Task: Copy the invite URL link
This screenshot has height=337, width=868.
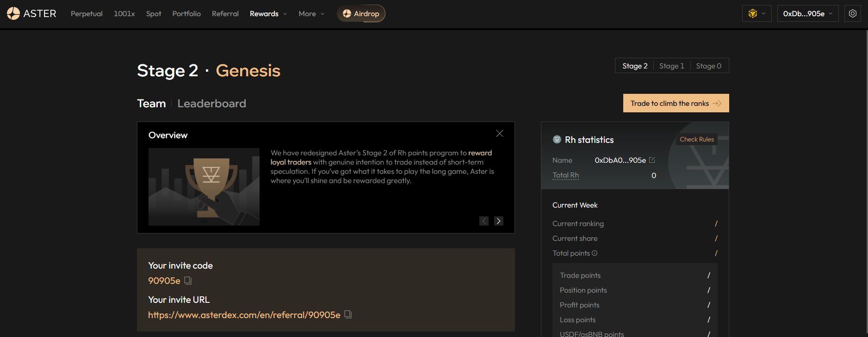Action: (348, 314)
